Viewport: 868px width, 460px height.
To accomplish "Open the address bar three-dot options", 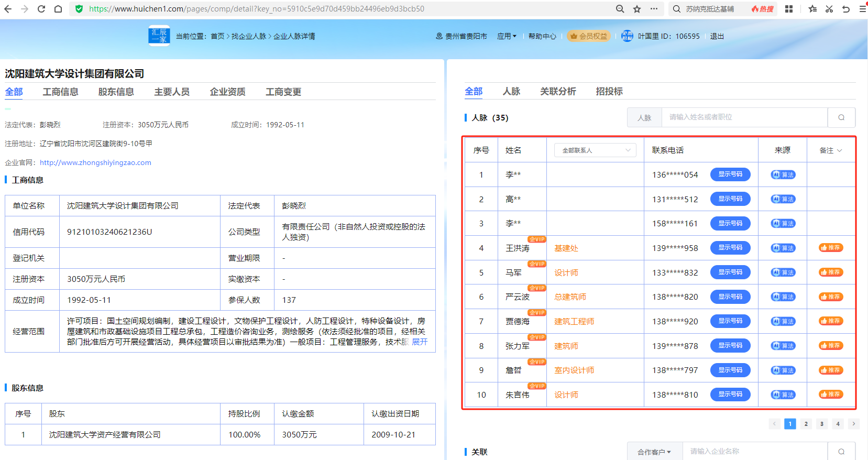I will (654, 9).
